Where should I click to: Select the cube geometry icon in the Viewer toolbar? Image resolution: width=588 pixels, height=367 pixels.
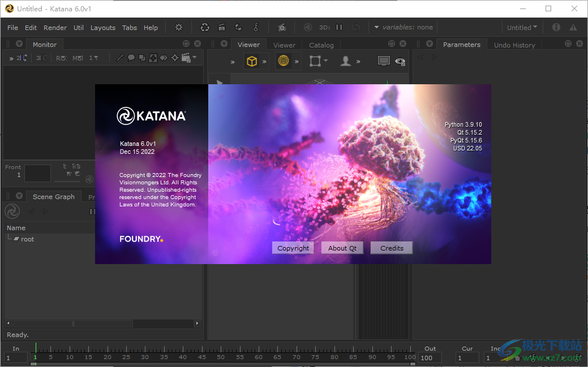pyautogui.click(x=251, y=61)
